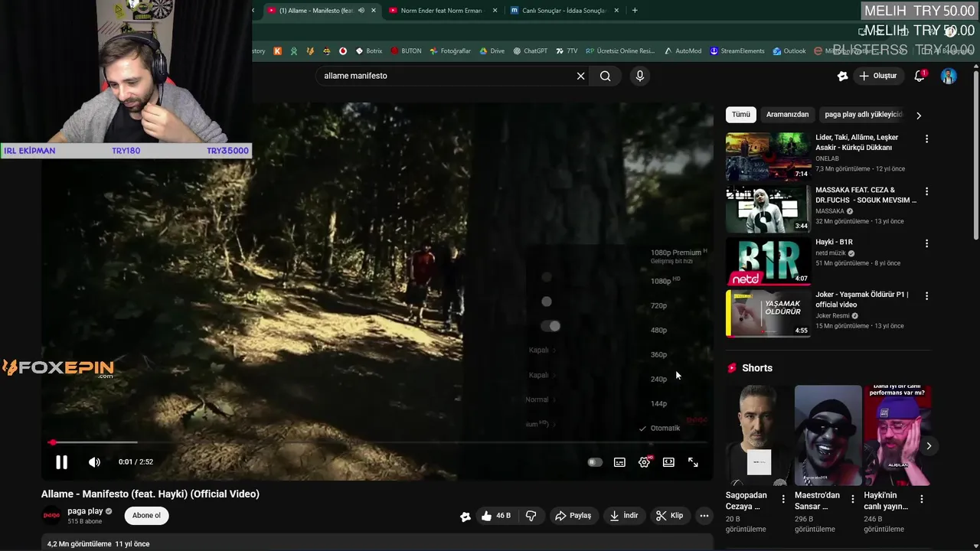This screenshot has height=551, width=980.
Task: Open a new browser tab
Action: [635, 10]
